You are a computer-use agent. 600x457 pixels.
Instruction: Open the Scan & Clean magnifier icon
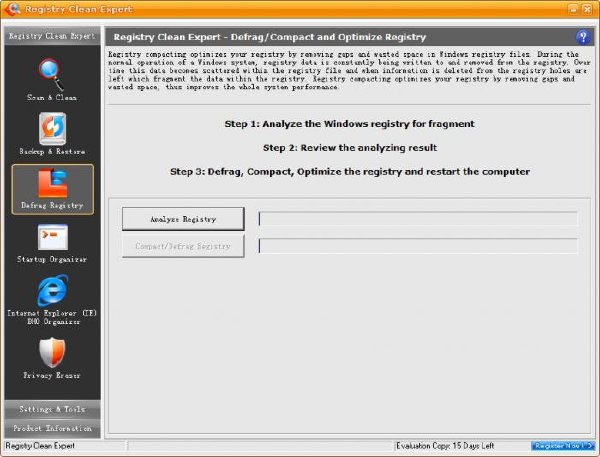[x=51, y=73]
